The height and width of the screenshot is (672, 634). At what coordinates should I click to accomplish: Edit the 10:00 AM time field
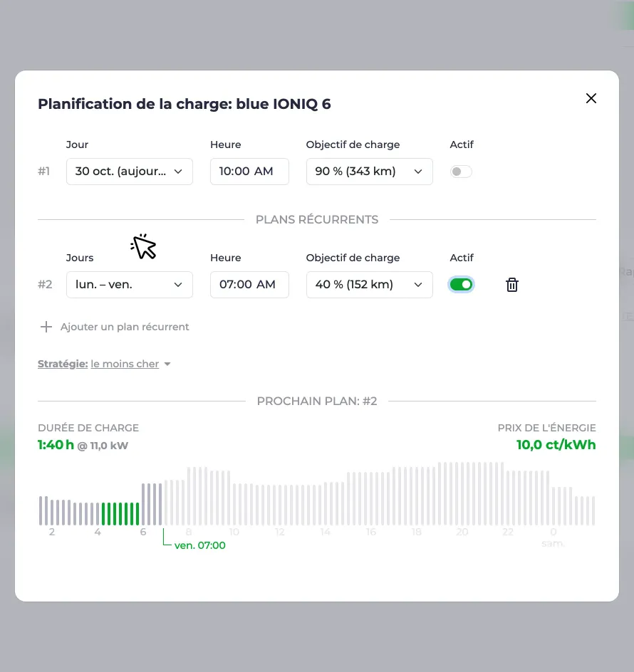tap(249, 172)
